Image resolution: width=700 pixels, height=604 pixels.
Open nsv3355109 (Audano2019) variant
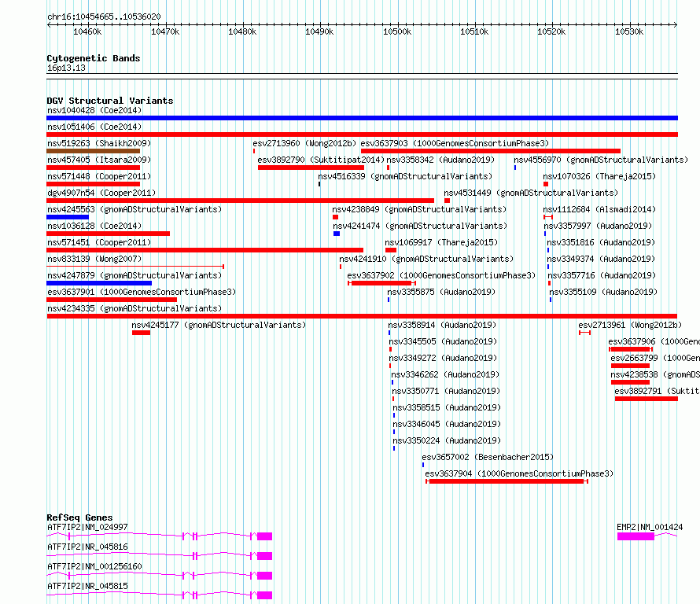click(x=603, y=292)
